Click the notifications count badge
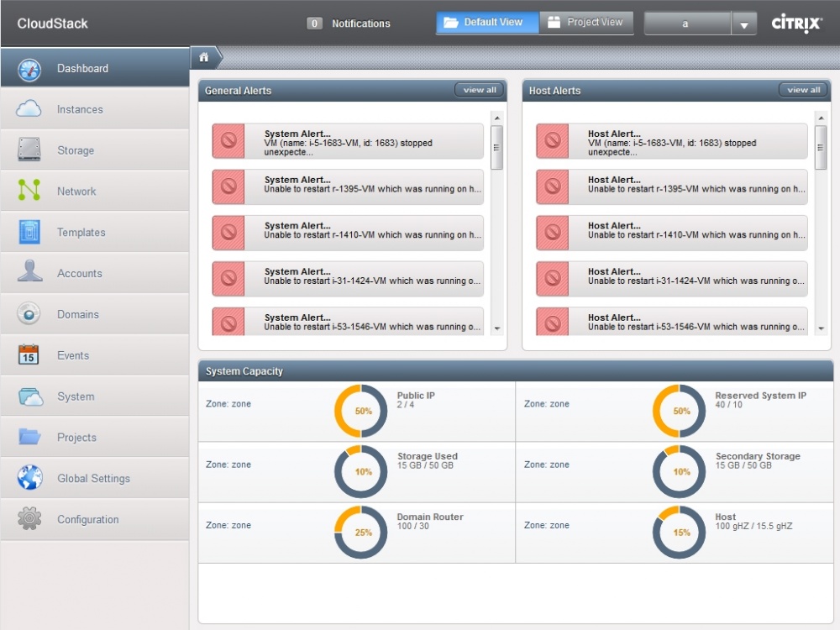 [314, 24]
